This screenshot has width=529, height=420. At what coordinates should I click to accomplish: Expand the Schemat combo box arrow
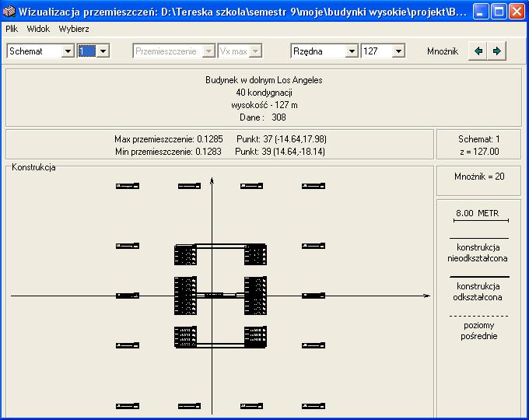click(68, 51)
